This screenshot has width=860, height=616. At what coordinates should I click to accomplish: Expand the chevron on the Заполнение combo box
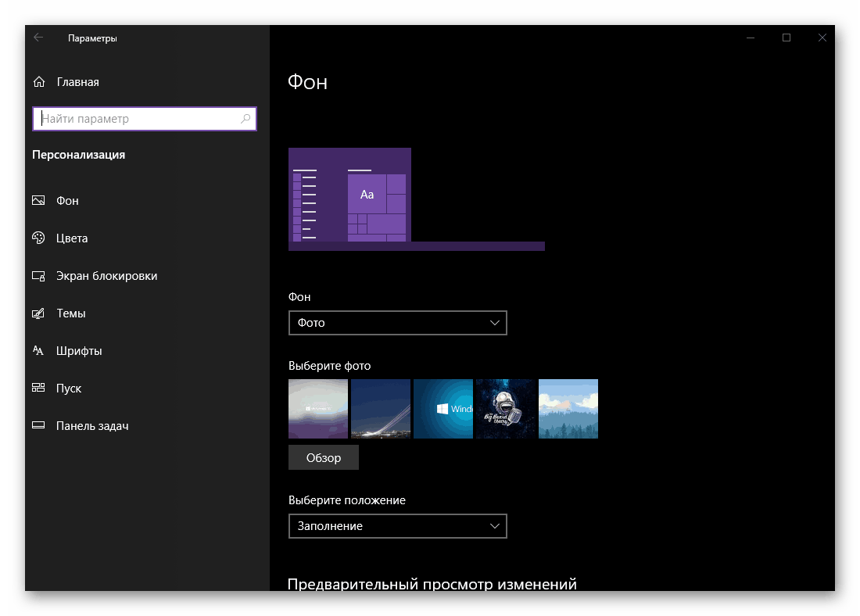click(494, 525)
